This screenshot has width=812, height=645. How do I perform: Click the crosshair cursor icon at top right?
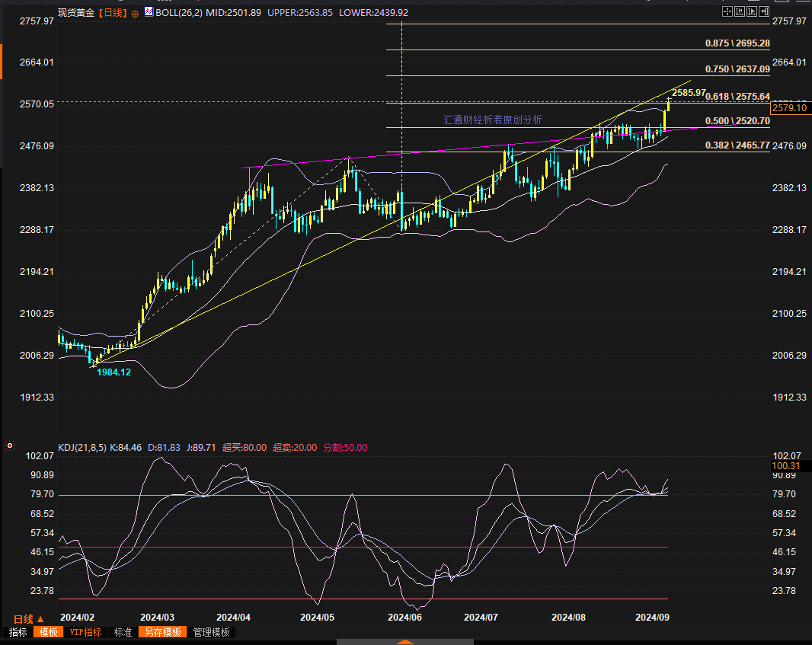pyautogui.click(x=727, y=11)
